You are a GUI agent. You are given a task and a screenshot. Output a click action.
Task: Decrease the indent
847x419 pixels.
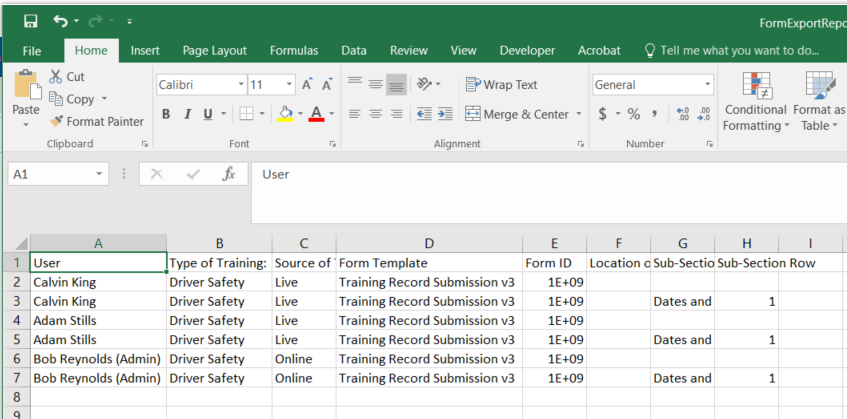(x=425, y=114)
